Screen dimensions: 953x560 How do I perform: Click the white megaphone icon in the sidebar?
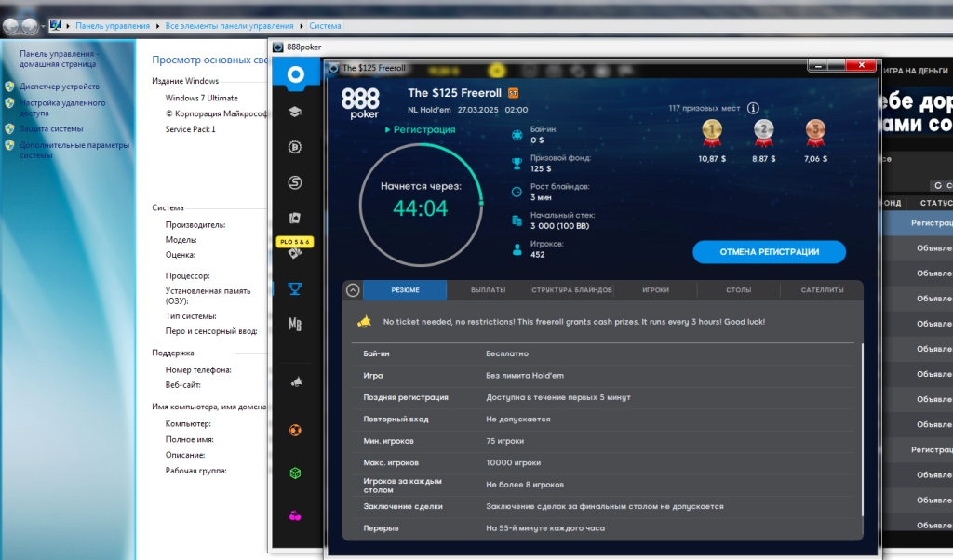[296, 382]
